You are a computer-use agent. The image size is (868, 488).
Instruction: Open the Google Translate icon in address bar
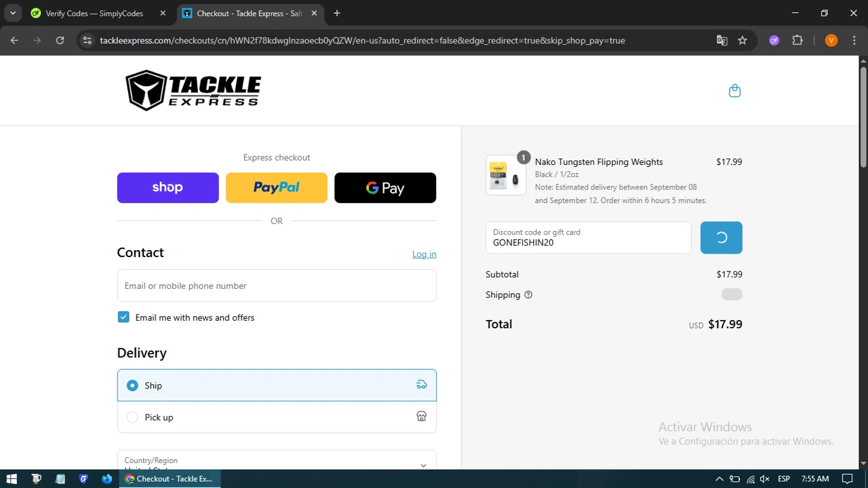(x=722, y=41)
